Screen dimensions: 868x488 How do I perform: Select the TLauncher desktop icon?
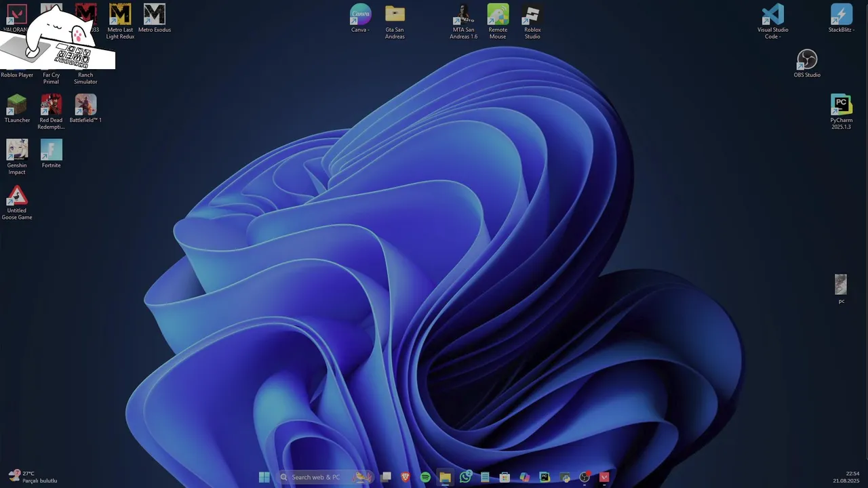click(x=17, y=108)
